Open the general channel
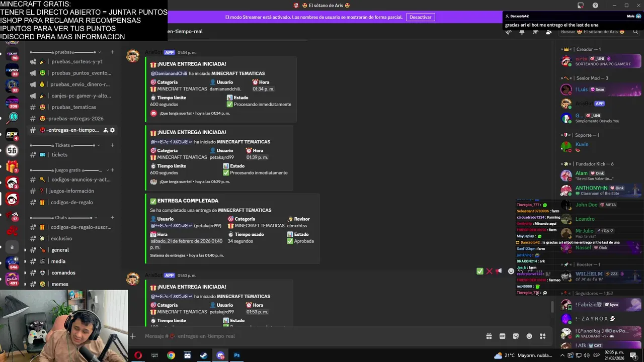This screenshot has width=644, height=362. [73, 250]
